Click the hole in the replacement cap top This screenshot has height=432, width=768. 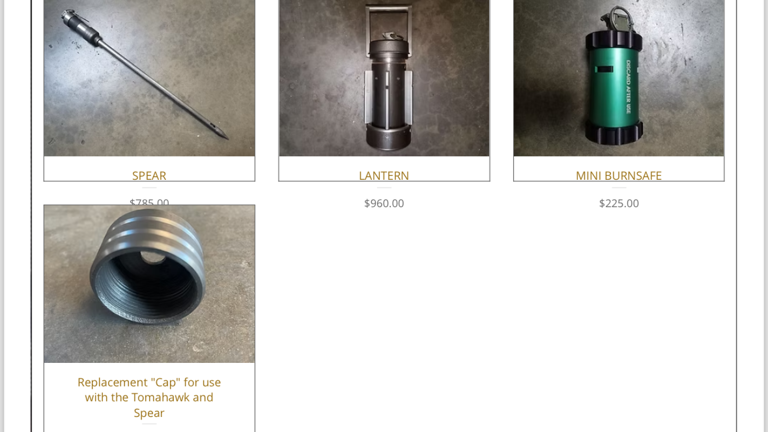point(152,257)
